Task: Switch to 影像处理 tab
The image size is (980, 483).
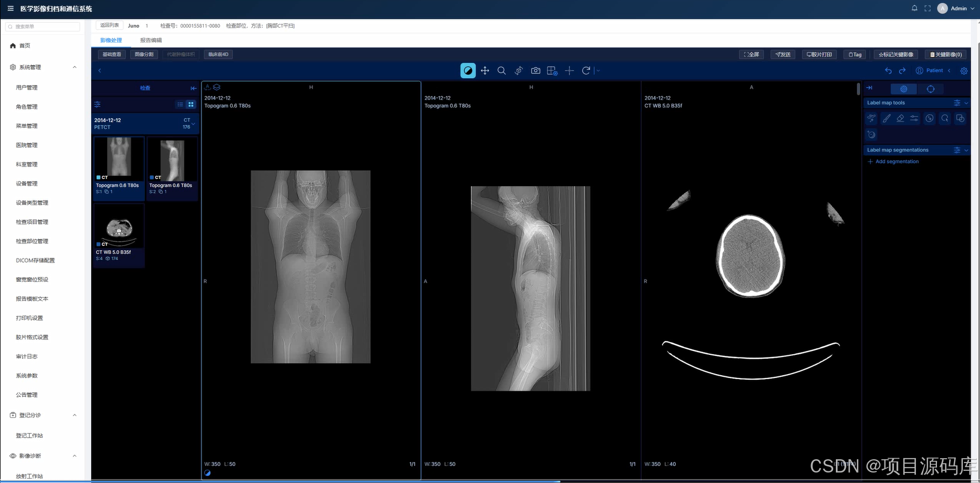Action: pyautogui.click(x=111, y=40)
